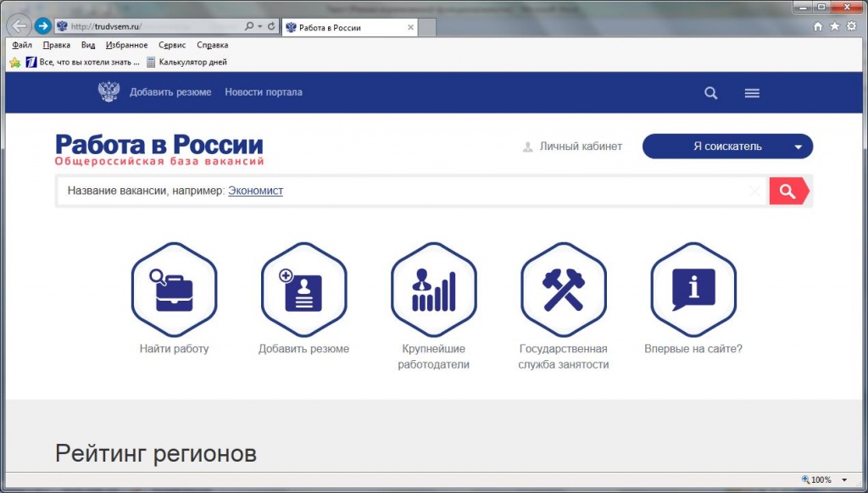
Task: Open the Избранное menu
Action: pos(127,45)
